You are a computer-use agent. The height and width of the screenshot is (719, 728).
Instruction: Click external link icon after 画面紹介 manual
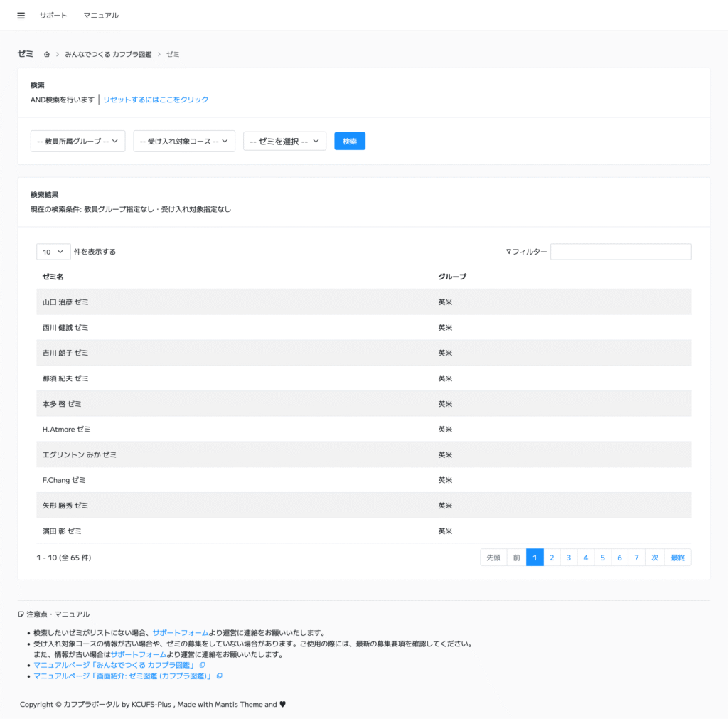pos(220,676)
